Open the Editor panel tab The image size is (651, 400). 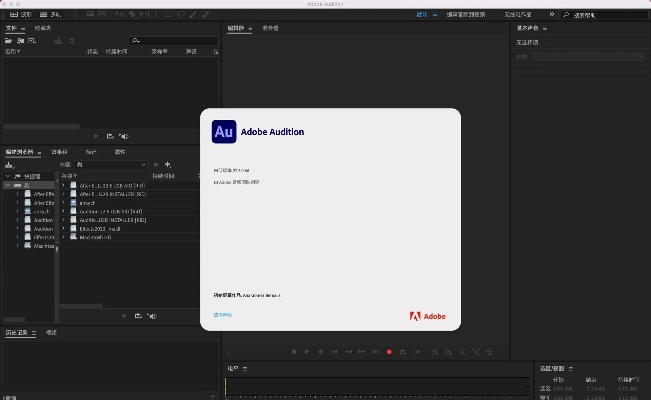click(x=237, y=28)
